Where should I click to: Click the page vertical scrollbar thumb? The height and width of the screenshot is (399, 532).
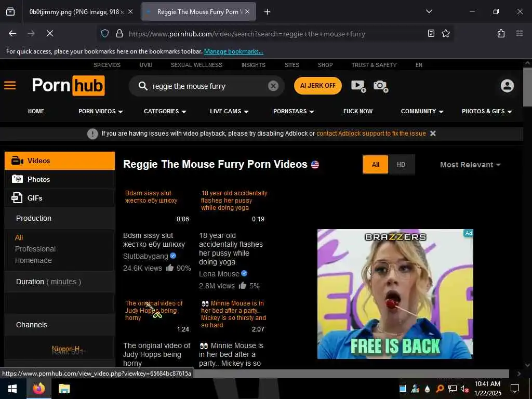pos(527,87)
